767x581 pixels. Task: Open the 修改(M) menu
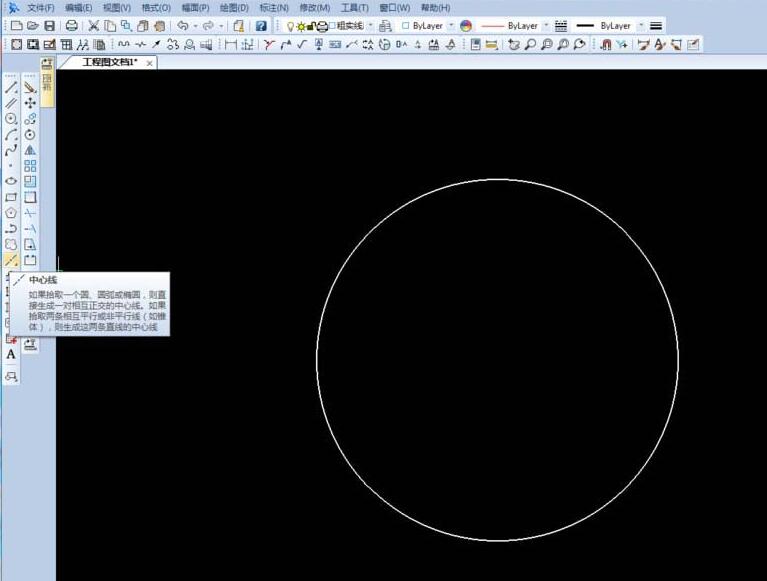314,8
